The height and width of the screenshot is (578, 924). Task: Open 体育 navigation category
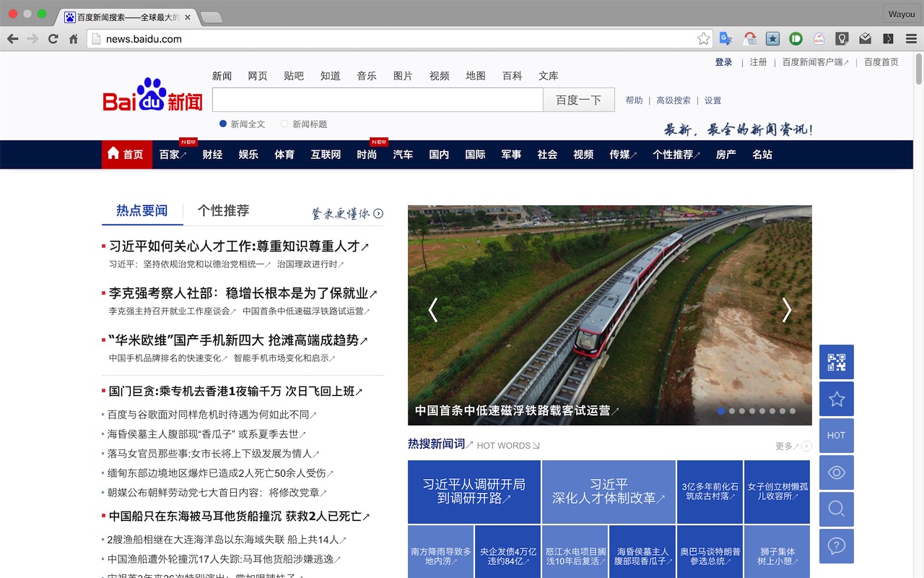pyautogui.click(x=284, y=155)
